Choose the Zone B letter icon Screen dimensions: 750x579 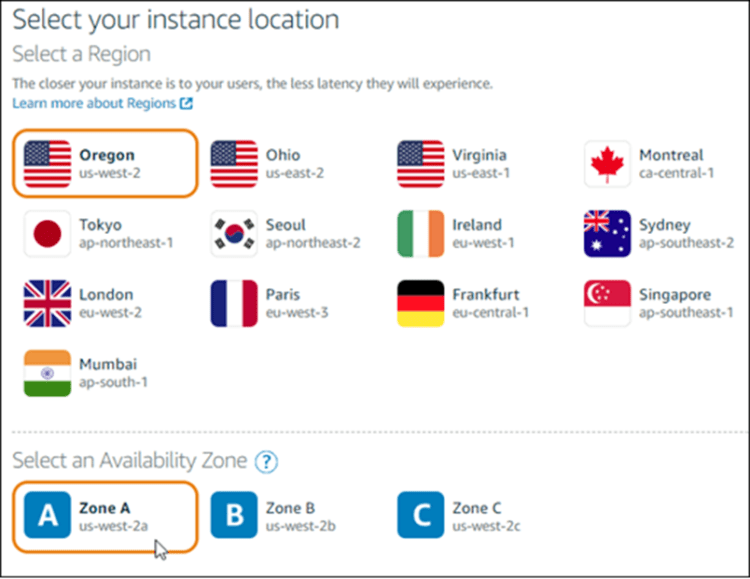point(234,516)
